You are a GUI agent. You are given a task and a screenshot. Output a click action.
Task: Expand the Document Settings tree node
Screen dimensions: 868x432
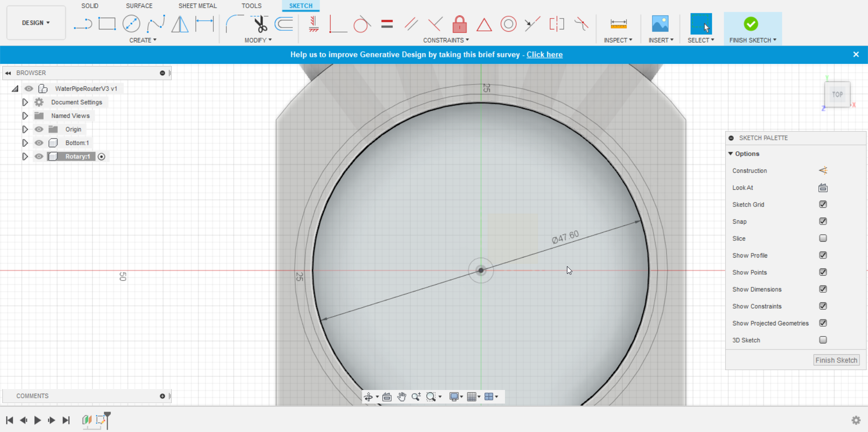coord(25,102)
